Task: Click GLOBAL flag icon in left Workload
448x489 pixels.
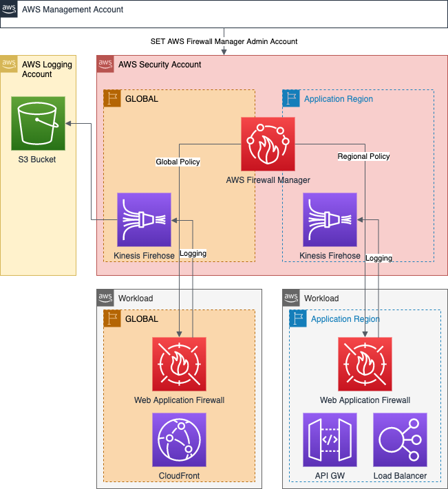Action: [x=112, y=318]
